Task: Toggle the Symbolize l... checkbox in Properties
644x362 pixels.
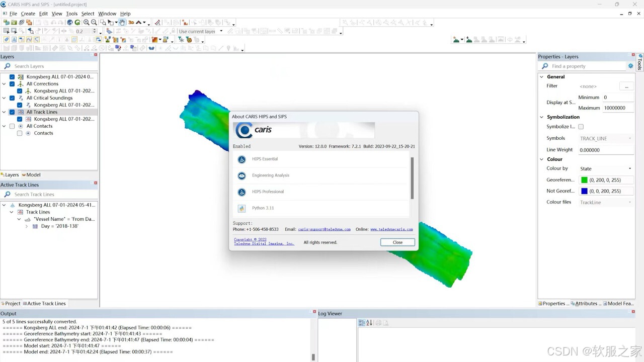Action: [x=581, y=127]
